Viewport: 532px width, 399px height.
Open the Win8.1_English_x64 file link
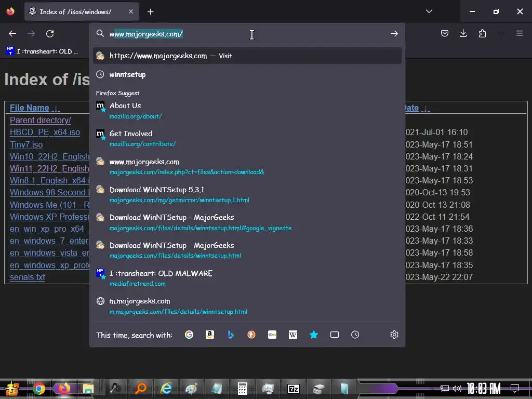point(49,180)
